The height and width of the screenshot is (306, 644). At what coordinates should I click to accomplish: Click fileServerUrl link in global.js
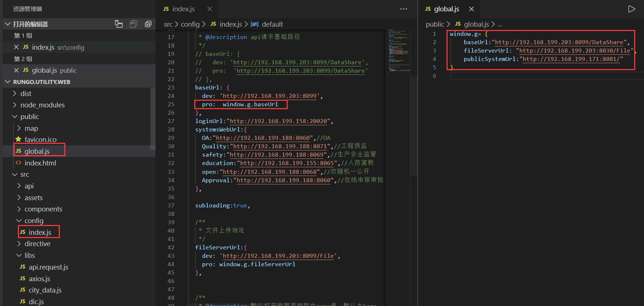[575, 51]
